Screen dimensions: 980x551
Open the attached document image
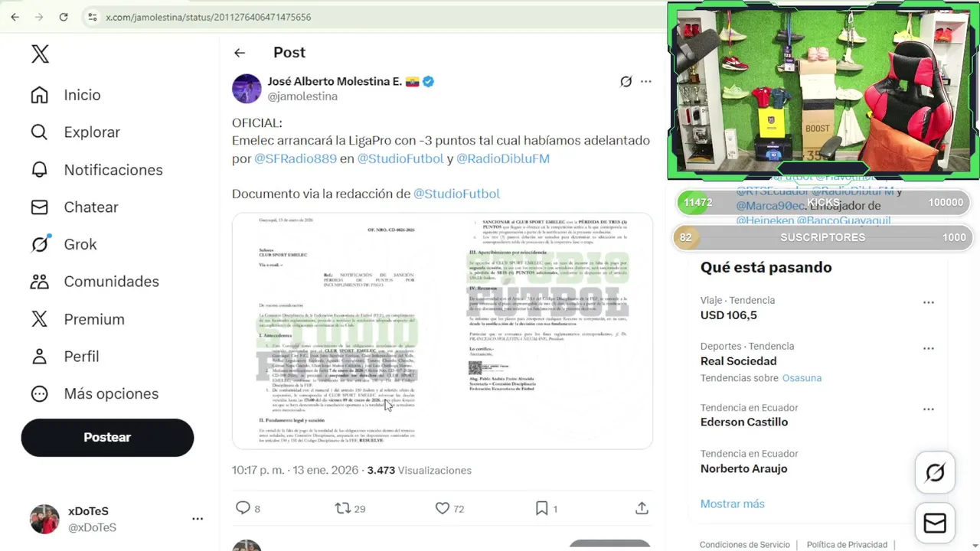(x=443, y=331)
